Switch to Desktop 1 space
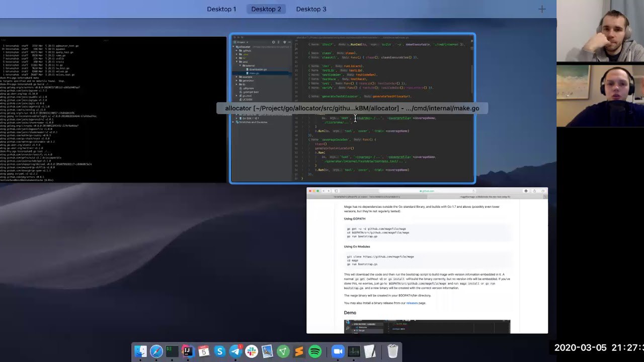 221,9
